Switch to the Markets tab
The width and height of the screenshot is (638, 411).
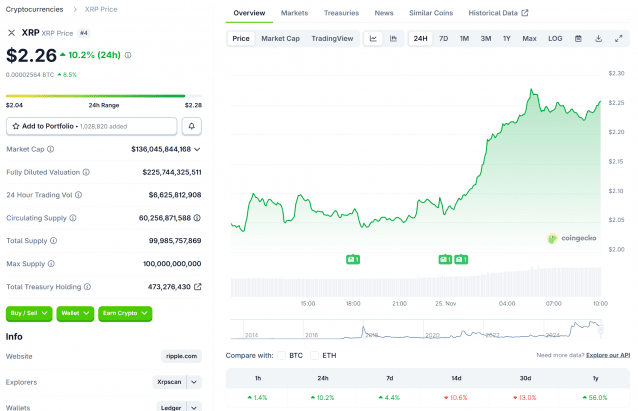[x=294, y=13]
